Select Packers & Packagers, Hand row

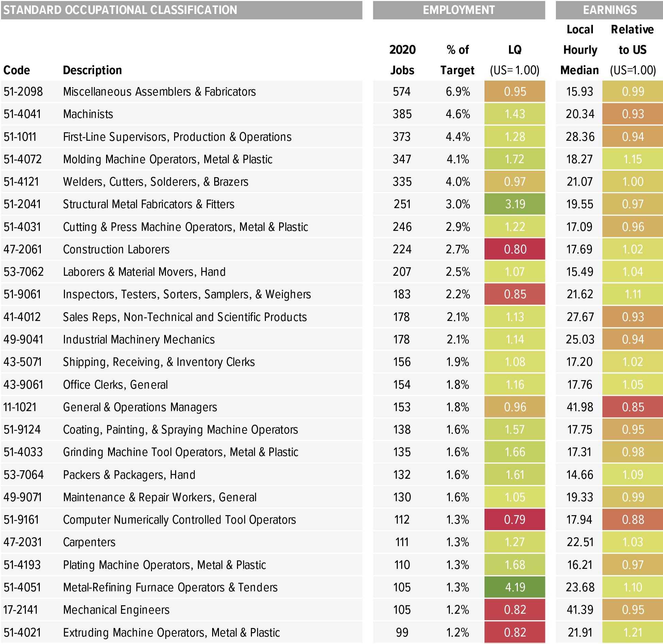129,475
